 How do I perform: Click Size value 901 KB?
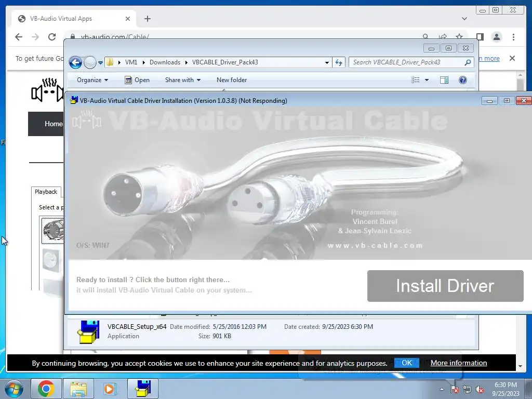point(222,336)
